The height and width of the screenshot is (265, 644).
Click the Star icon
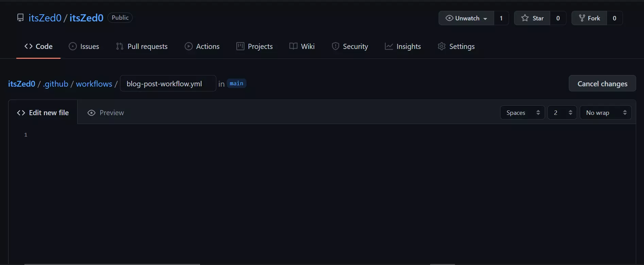click(x=525, y=18)
